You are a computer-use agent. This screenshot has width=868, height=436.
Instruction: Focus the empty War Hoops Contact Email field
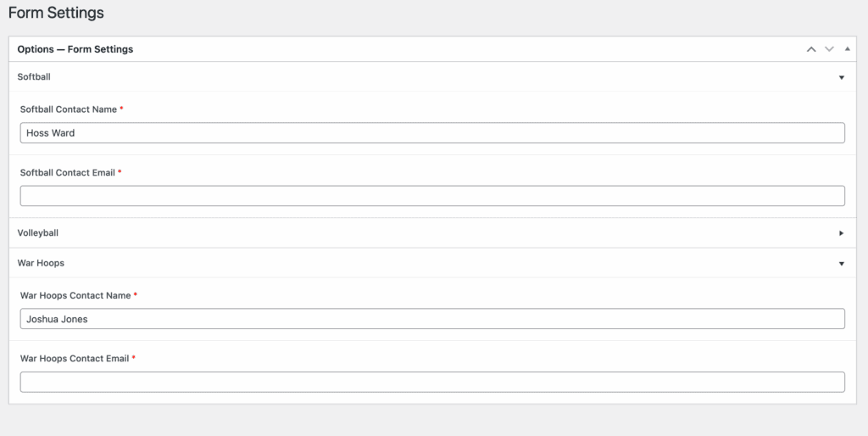point(432,382)
